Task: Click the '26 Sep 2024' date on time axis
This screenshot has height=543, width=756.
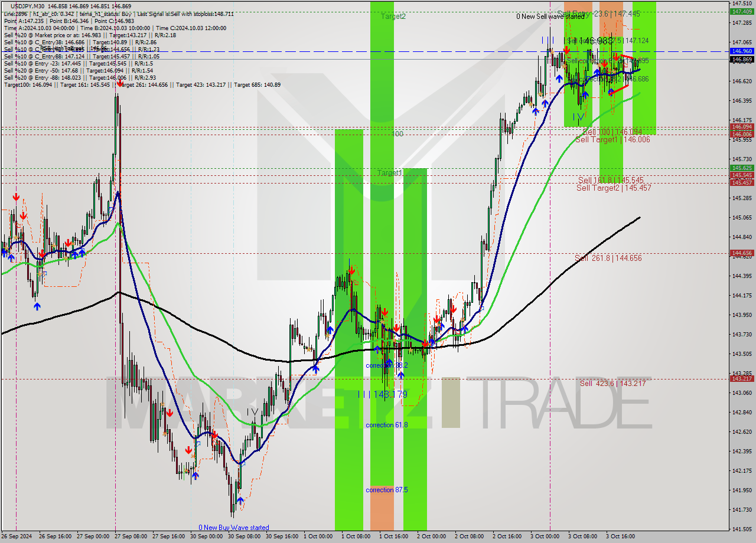Action: (17, 537)
